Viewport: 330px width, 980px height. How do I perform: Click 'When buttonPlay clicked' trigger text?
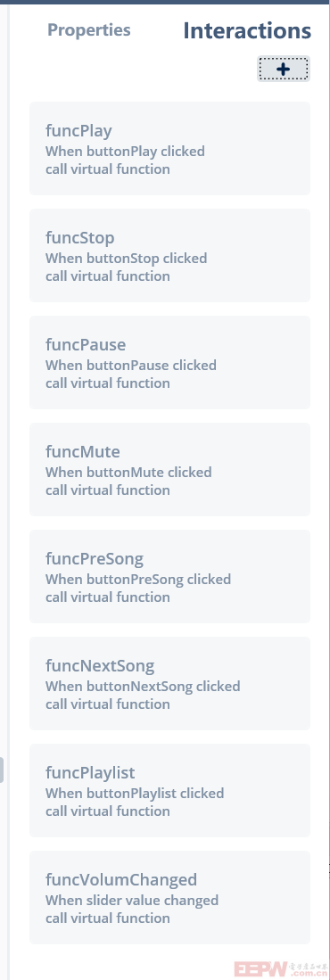[x=125, y=152]
